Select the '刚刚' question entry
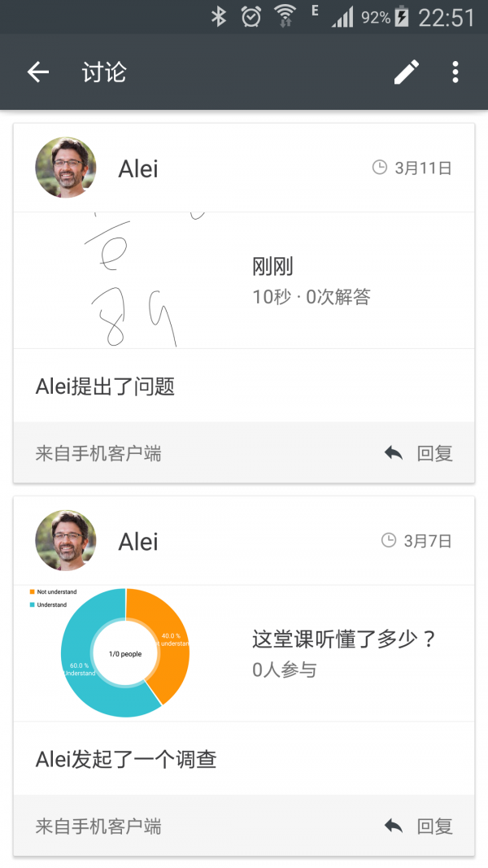488x868 pixels. [x=268, y=266]
